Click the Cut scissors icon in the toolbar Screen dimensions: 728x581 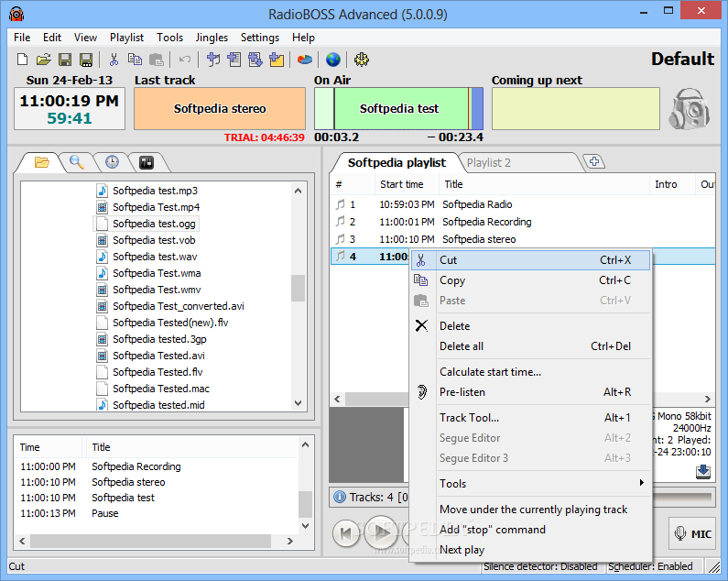pos(114,60)
